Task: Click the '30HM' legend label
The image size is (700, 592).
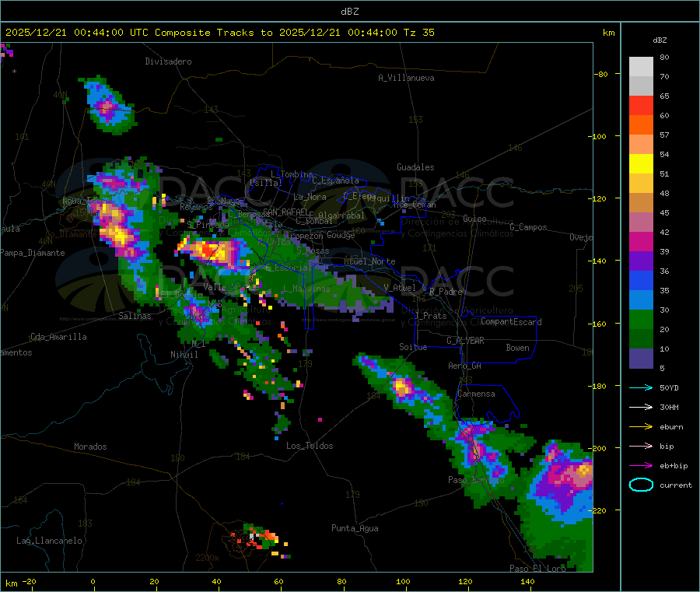Action: tap(669, 407)
